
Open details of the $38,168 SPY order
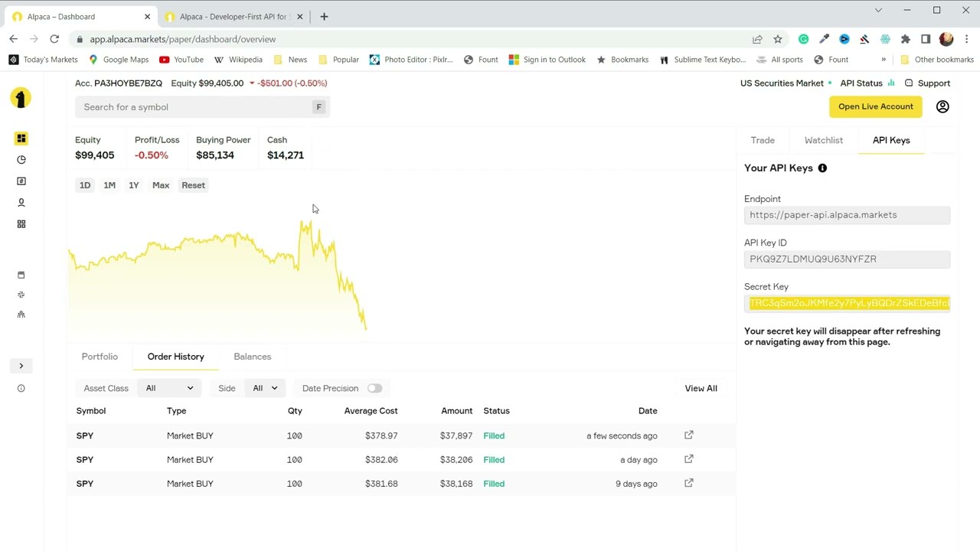(689, 483)
